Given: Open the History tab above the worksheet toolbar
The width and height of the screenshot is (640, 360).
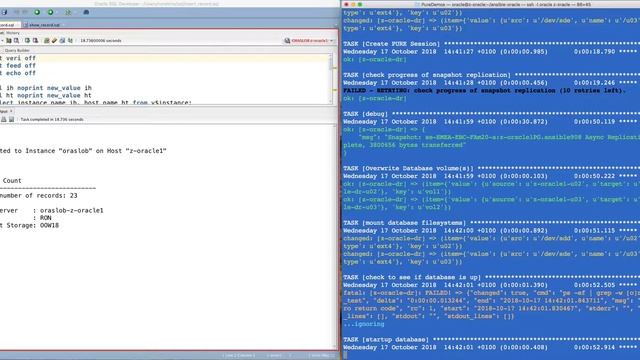Looking at the screenshot, I should [13, 33].
